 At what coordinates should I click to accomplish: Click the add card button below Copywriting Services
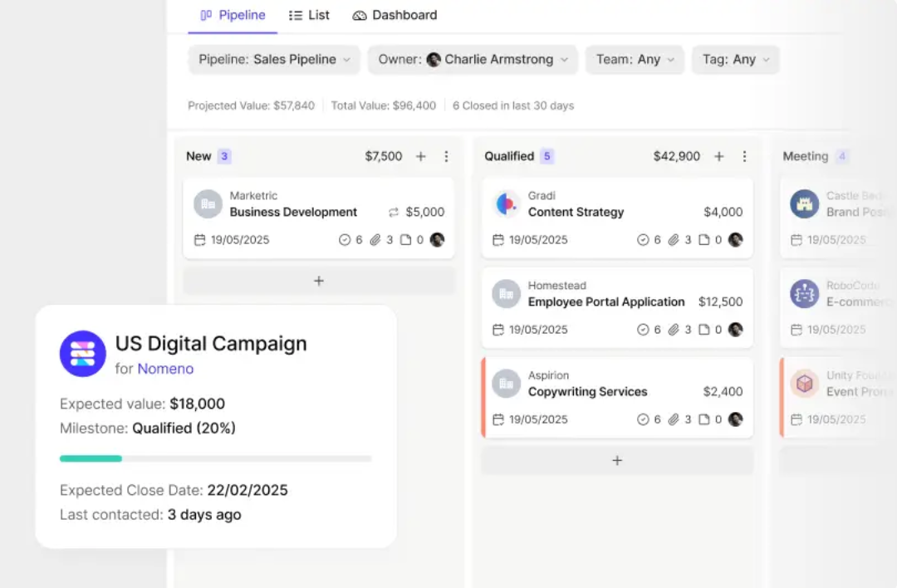[x=617, y=460]
